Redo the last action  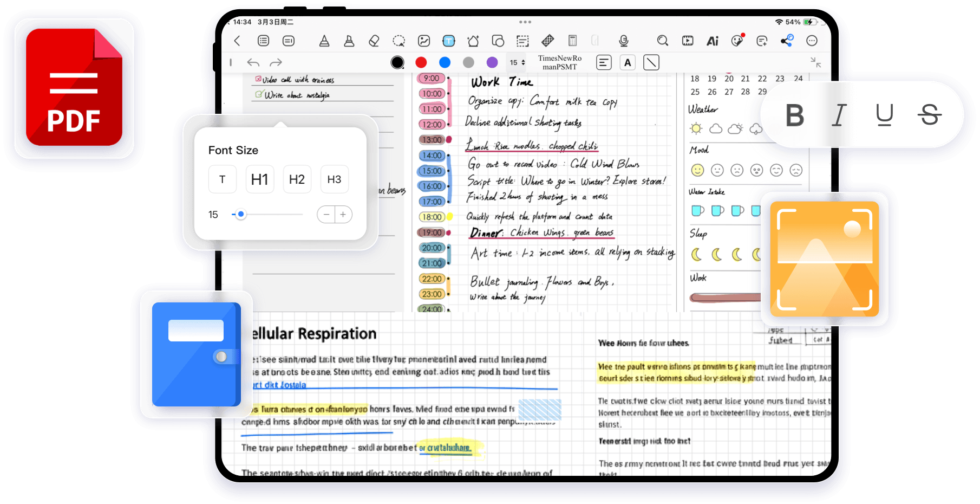point(276,62)
